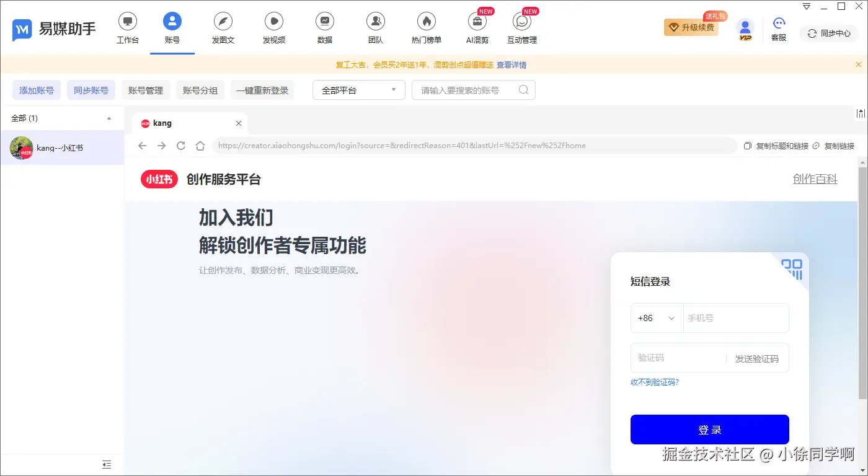The width and height of the screenshot is (868, 476).
Task: Open the 发视频 video publishing icon
Action: 274,26
